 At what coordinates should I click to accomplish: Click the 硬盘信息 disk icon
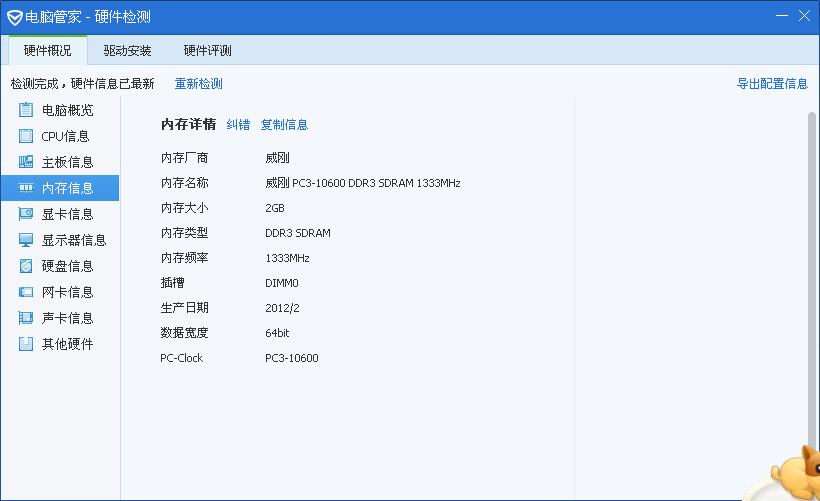point(26,266)
